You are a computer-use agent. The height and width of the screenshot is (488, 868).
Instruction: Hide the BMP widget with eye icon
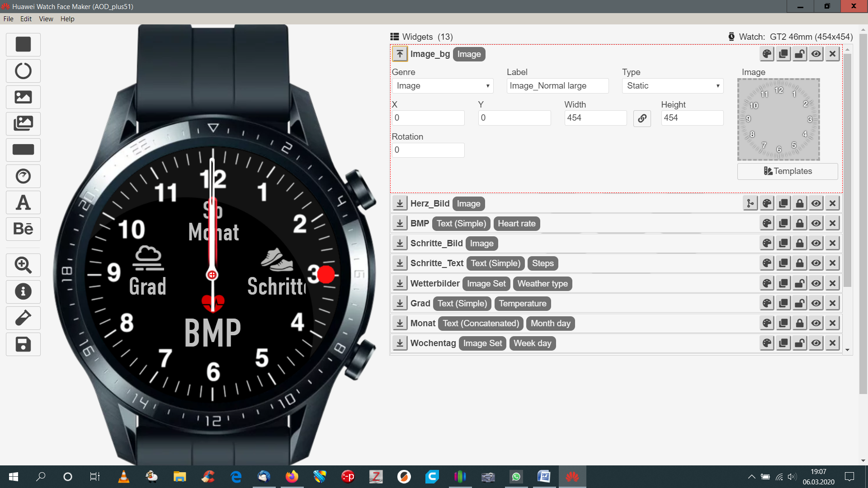[x=816, y=223]
